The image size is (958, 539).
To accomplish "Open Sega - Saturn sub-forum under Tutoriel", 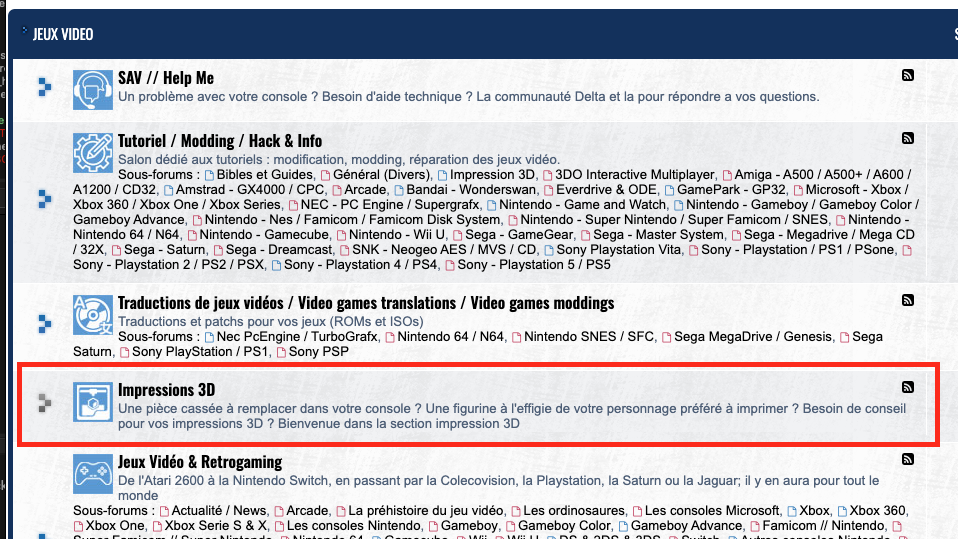I will click(165, 249).
